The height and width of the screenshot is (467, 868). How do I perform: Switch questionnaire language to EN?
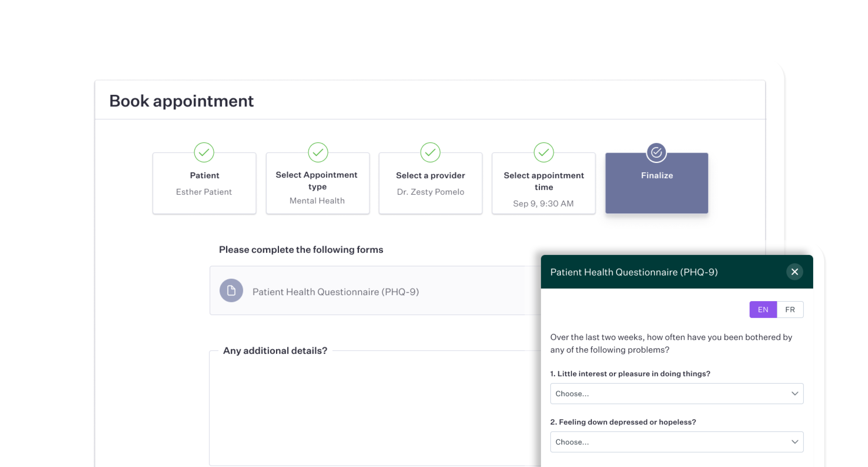click(x=763, y=309)
